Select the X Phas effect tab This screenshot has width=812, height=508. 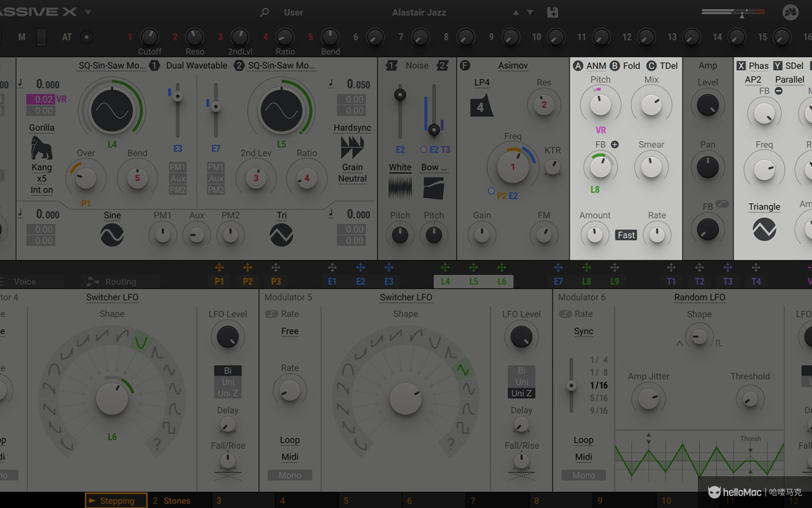[x=752, y=65]
